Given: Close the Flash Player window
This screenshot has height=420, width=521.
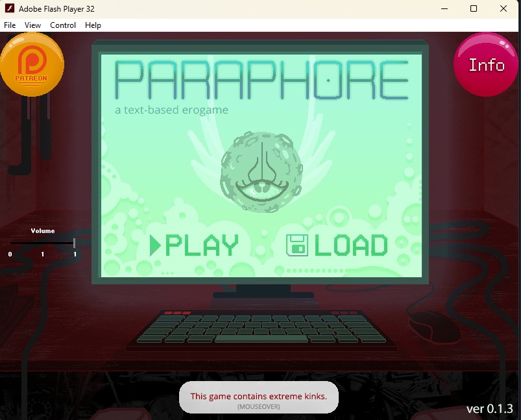Looking at the screenshot, I should coord(503,8).
